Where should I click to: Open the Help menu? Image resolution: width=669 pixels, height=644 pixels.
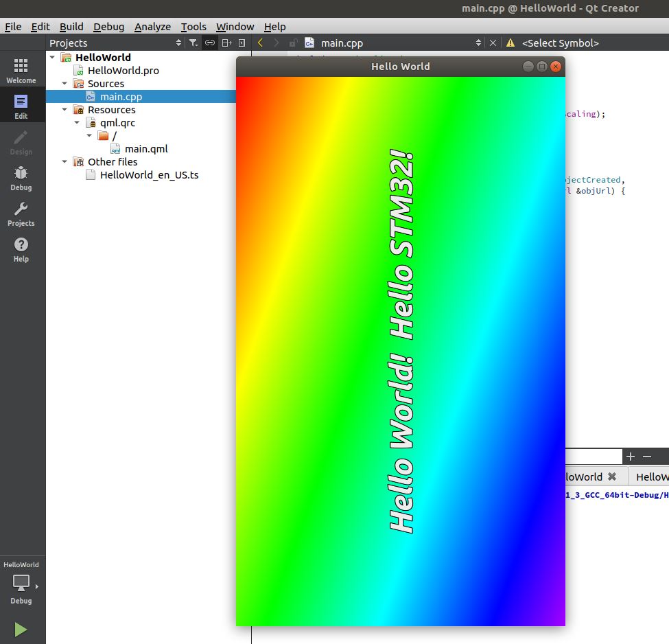click(274, 27)
